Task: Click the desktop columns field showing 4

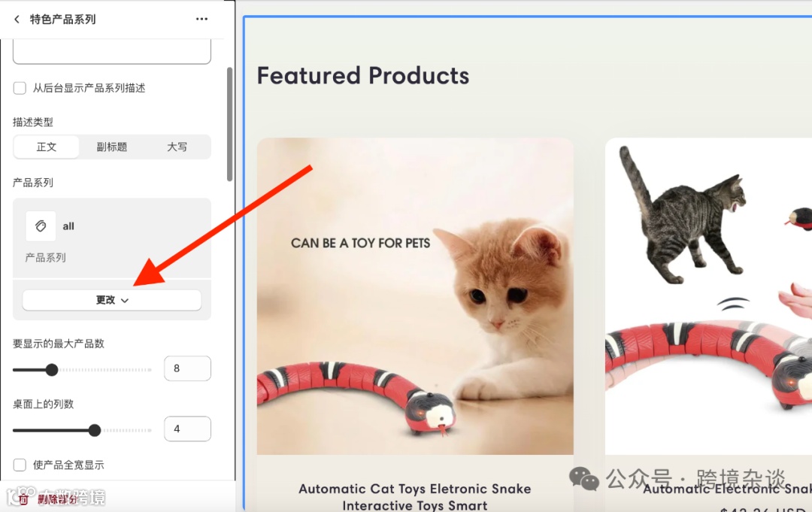Action: (x=187, y=429)
